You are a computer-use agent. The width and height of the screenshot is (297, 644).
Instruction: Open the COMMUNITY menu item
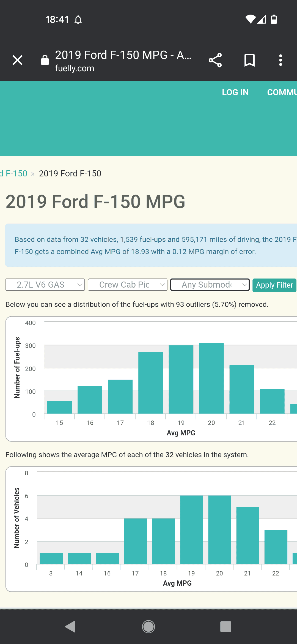click(x=282, y=92)
